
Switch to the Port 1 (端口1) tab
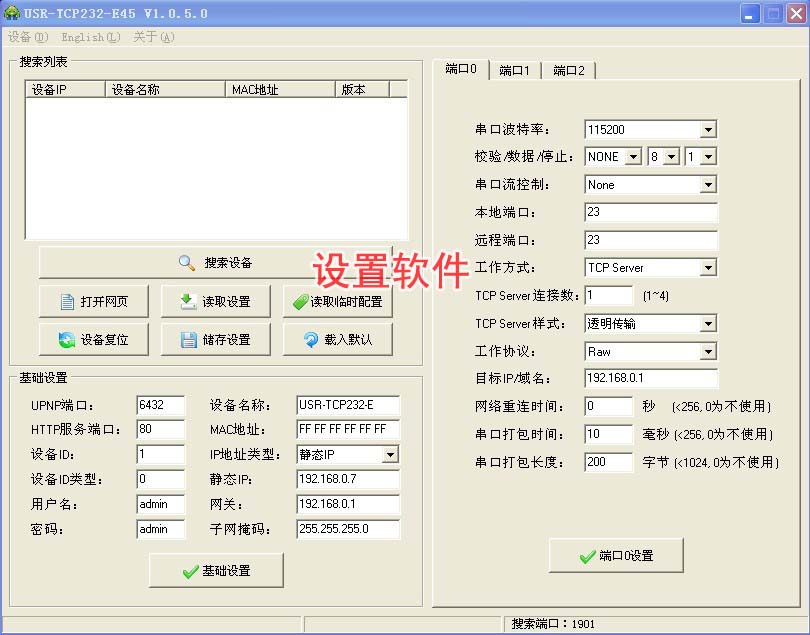[x=515, y=70]
